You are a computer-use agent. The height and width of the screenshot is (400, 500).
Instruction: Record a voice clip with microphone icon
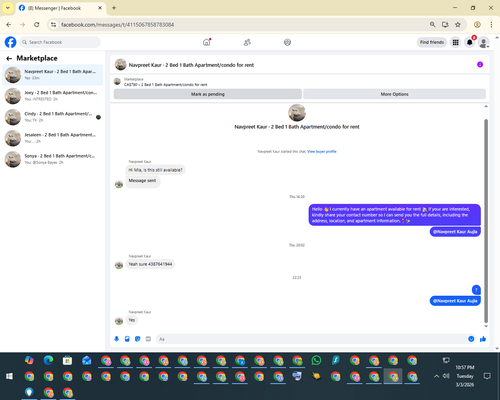coord(116,339)
